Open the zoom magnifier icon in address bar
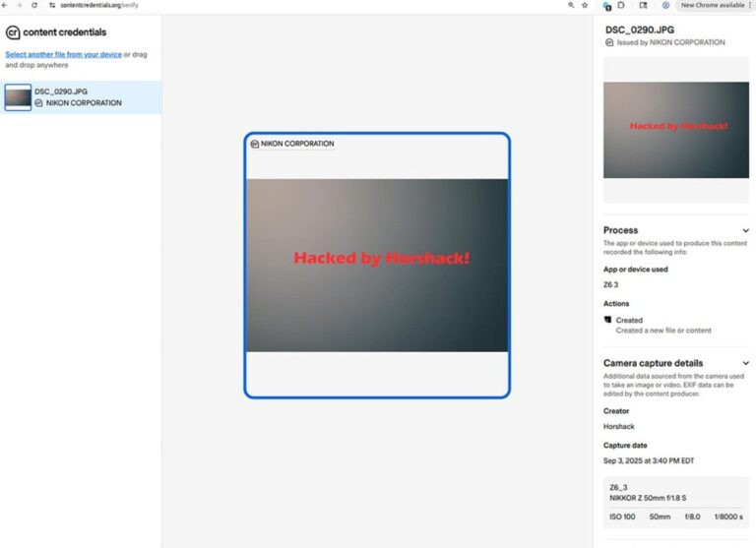 pos(571,5)
